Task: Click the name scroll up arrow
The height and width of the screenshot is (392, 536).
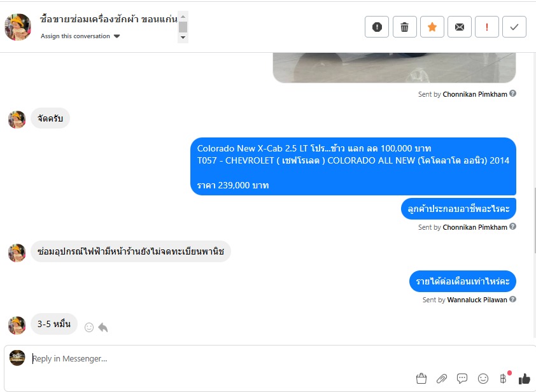Action: 183,17
